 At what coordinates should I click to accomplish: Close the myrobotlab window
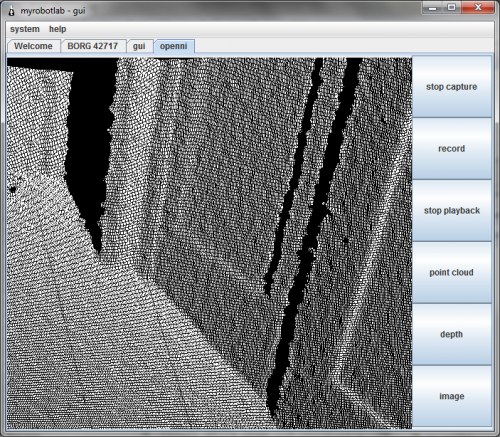(x=478, y=7)
